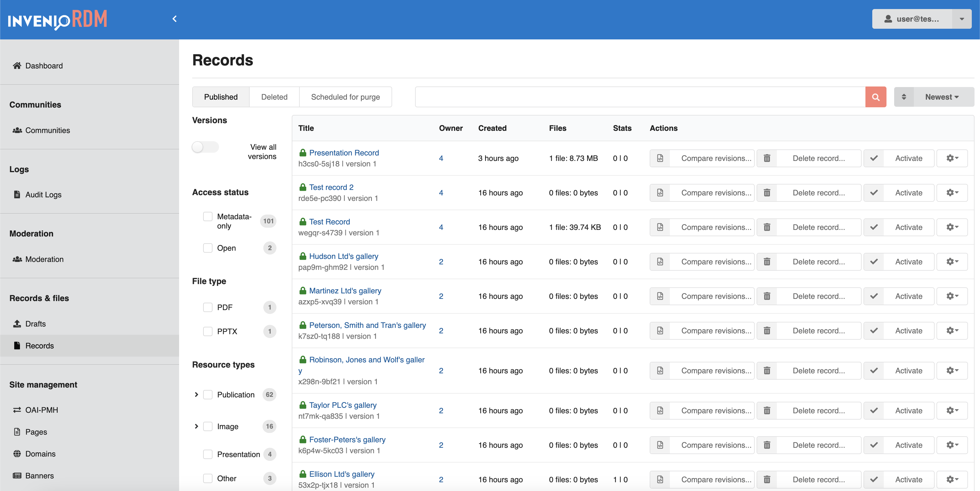Click compare icon for Foster-Peters's gallery row
This screenshot has height=491, width=980.
click(x=660, y=445)
